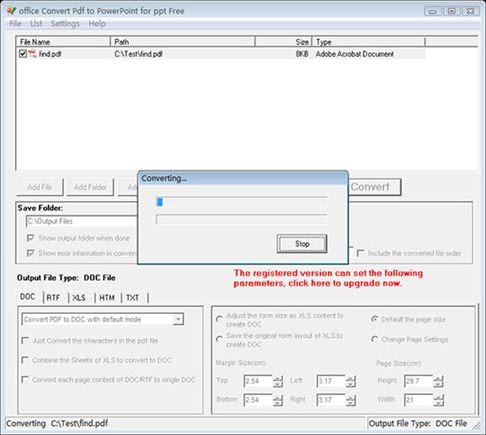Expand the Convert PDF to DOC mode dropdown
This screenshot has width=486, height=435.
pyautogui.click(x=178, y=319)
